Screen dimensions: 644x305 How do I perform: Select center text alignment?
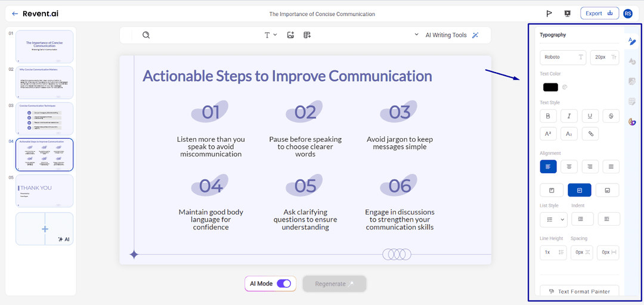click(569, 167)
